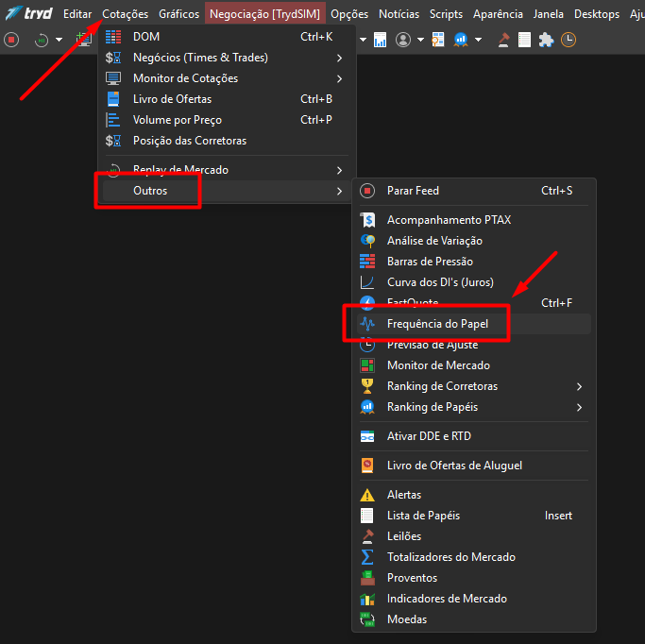This screenshot has height=644, width=645.
Task: Open the ranking badge dropdown arrow
Action: 479,40
